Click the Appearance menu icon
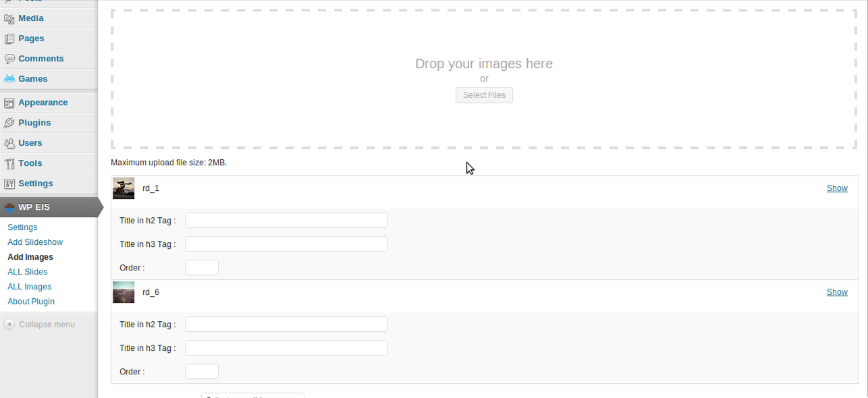This screenshot has height=398, width=868. click(x=9, y=103)
